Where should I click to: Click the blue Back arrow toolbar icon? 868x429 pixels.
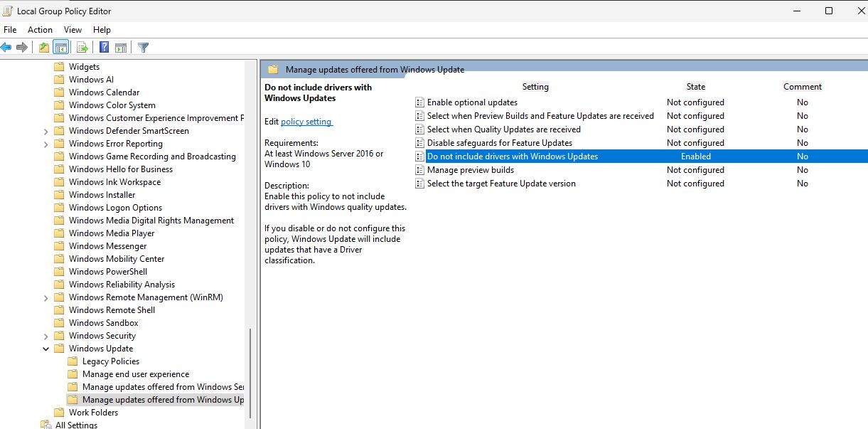point(6,48)
